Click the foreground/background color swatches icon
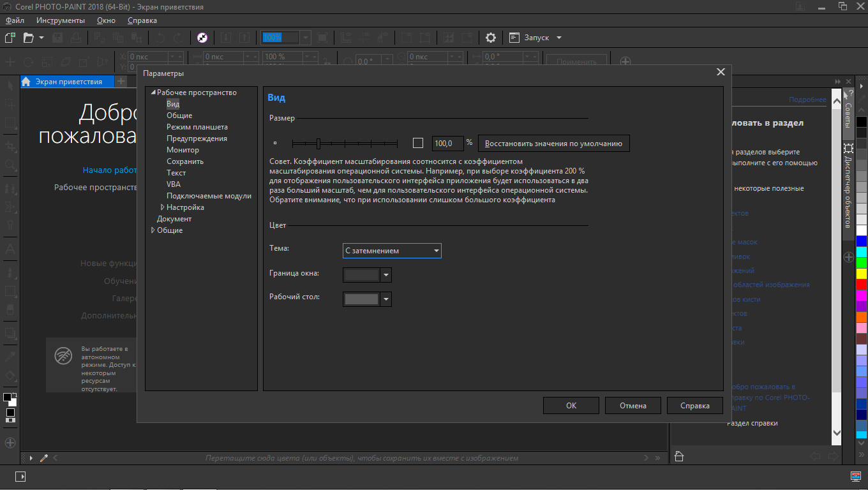Screen dimensions: 868x490 10,400
